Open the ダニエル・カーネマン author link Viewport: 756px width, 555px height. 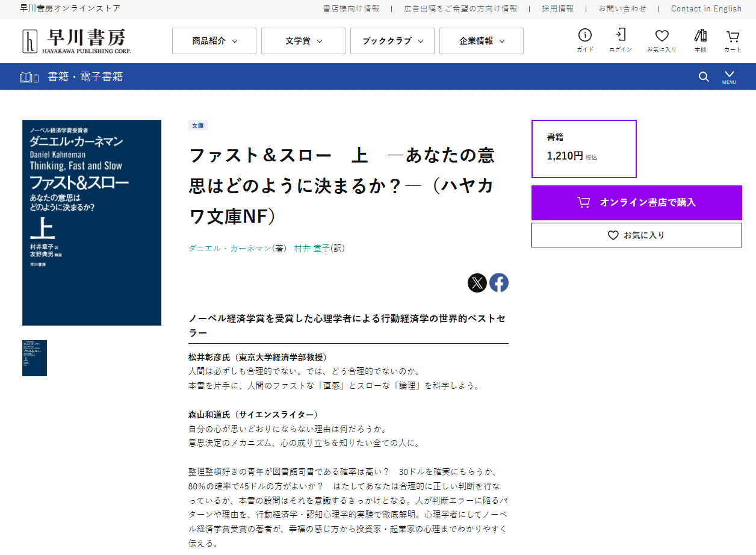pyautogui.click(x=229, y=248)
